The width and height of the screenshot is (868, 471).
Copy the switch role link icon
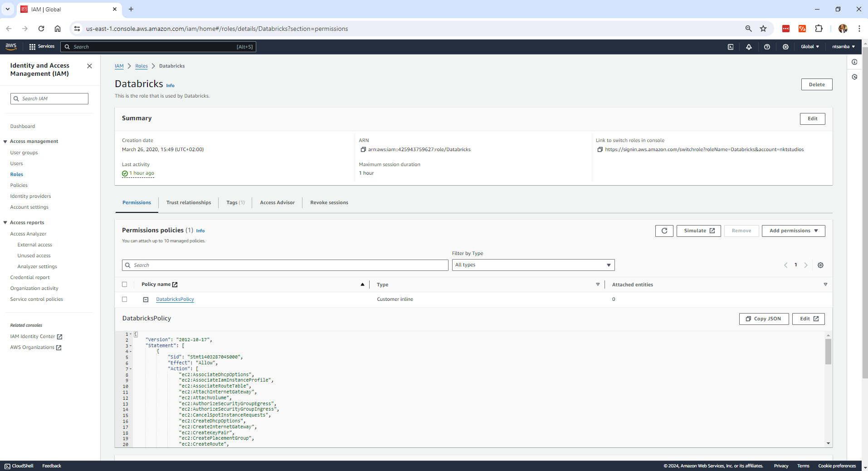[x=600, y=150]
